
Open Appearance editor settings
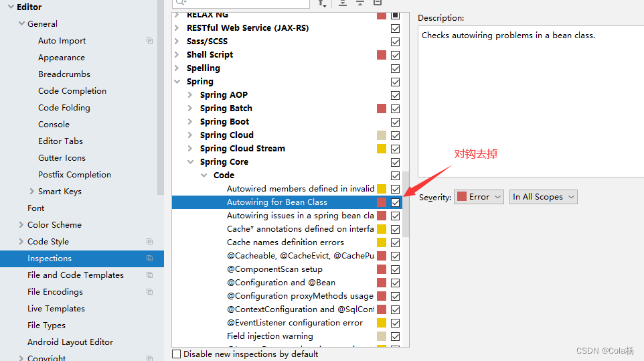tap(62, 58)
